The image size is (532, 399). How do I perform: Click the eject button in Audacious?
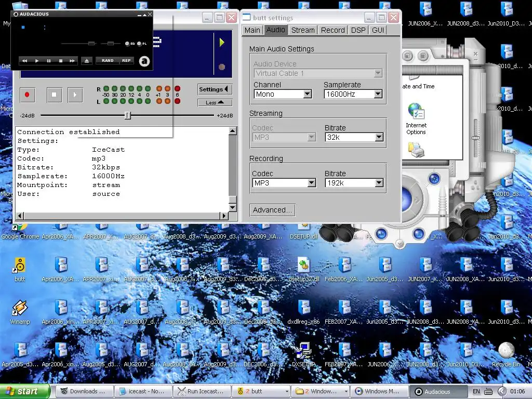coord(87,61)
